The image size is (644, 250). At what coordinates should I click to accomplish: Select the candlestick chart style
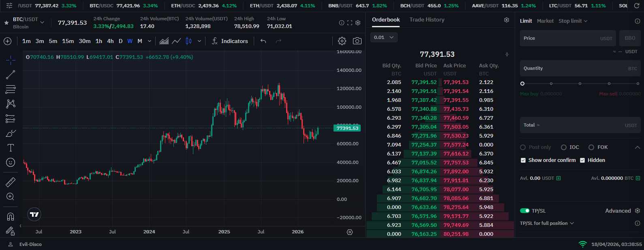(x=188, y=41)
